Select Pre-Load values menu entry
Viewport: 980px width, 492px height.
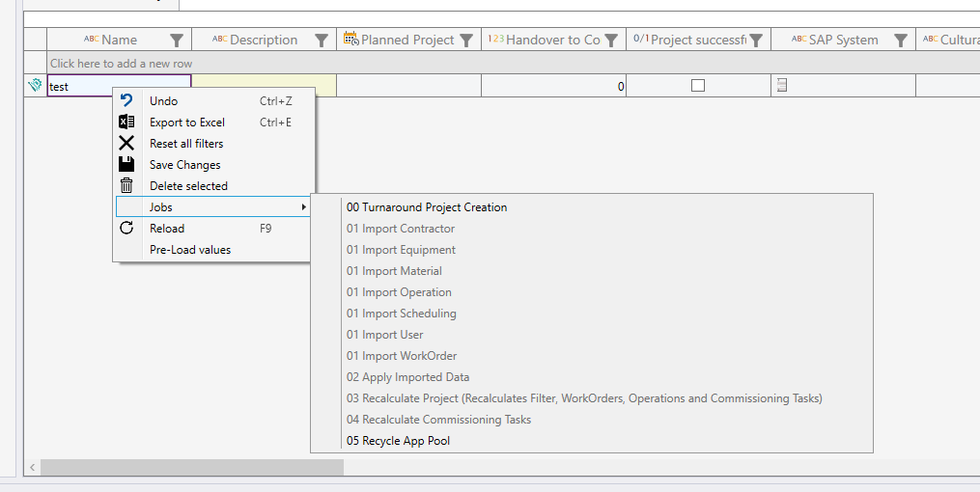tap(190, 250)
